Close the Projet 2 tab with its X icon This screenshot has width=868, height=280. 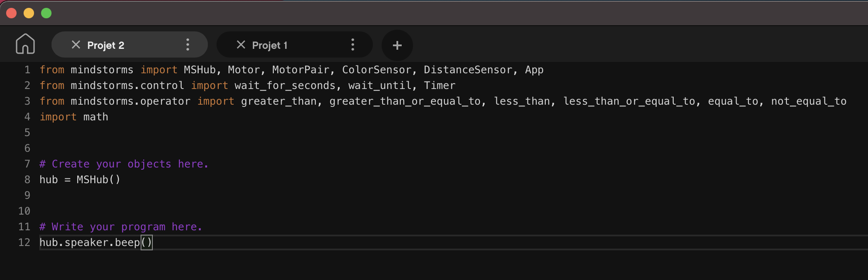pyautogui.click(x=76, y=44)
